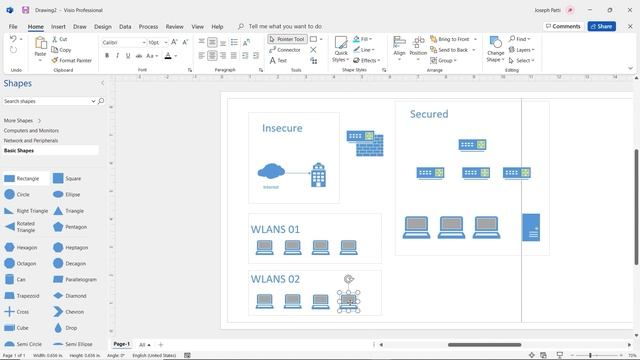Open More Shapes list
This screenshot has width=640, height=360.
(x=22, y=121)
